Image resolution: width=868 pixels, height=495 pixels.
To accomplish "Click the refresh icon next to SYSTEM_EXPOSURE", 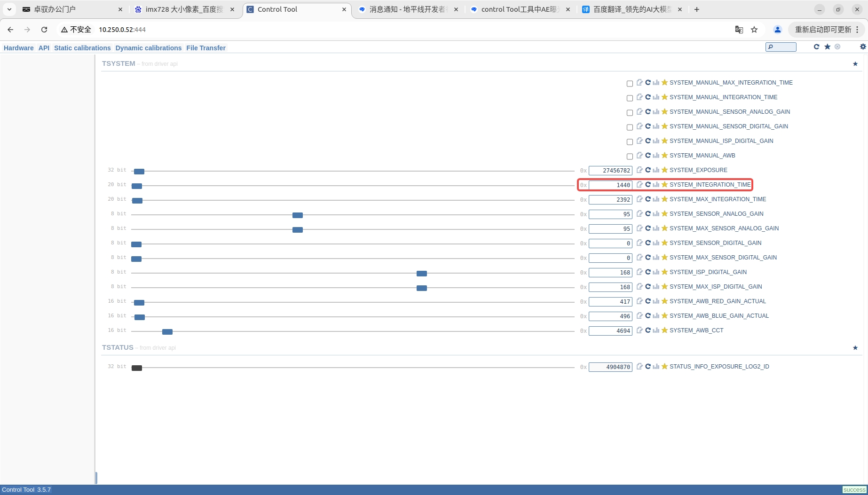I will [647, 170].
